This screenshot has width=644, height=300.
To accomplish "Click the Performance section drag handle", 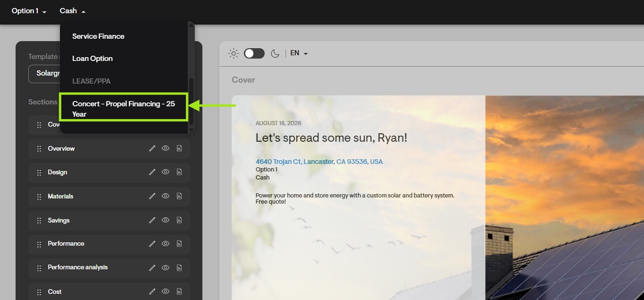I will (39, 244).
